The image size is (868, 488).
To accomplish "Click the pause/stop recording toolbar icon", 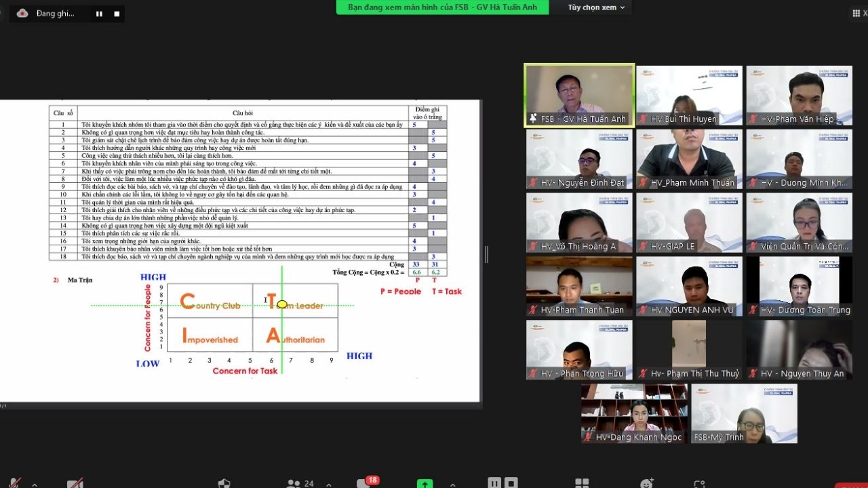I will coord(502,483).
